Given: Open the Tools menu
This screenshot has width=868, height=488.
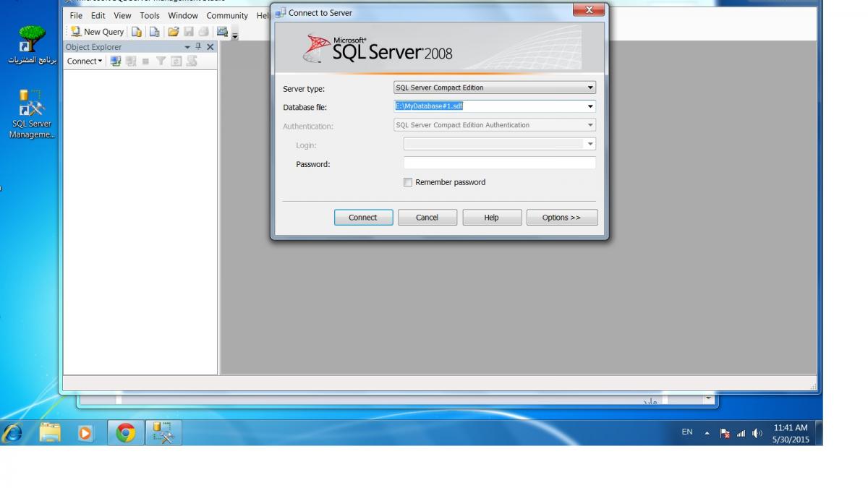Looking at the screenshot, I should click(150, 15).
